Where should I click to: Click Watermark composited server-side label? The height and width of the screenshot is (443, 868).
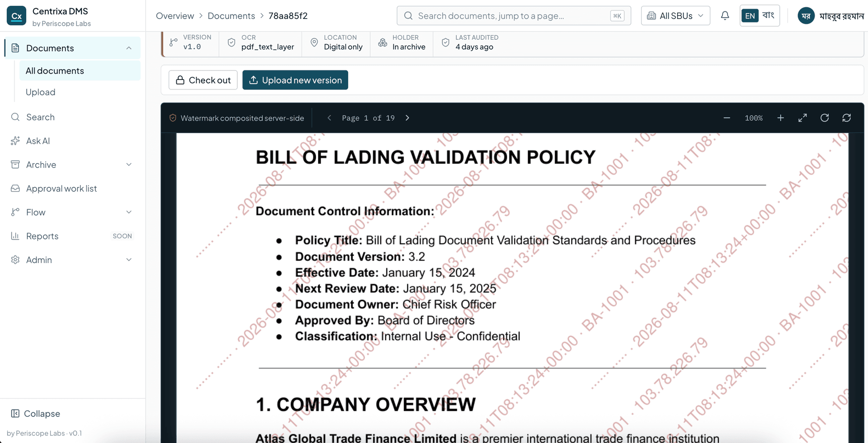(x=242, y=118)
